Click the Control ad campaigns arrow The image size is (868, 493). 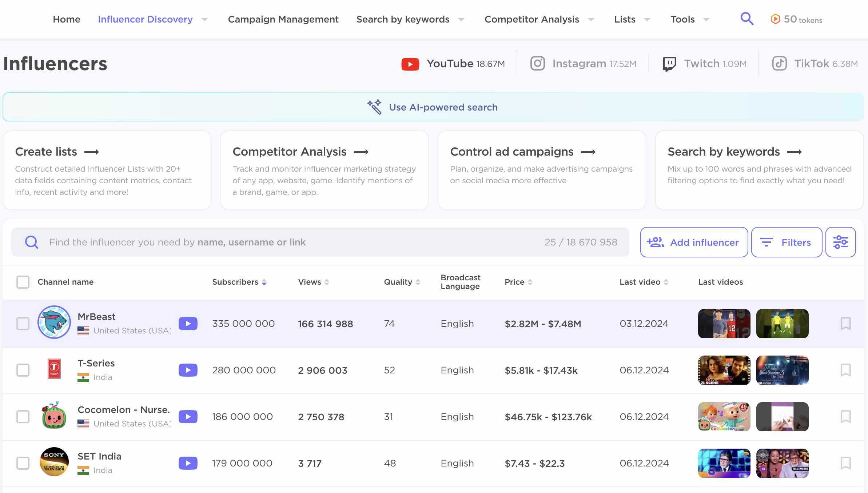pyautogui.click(x=588, y=152)
